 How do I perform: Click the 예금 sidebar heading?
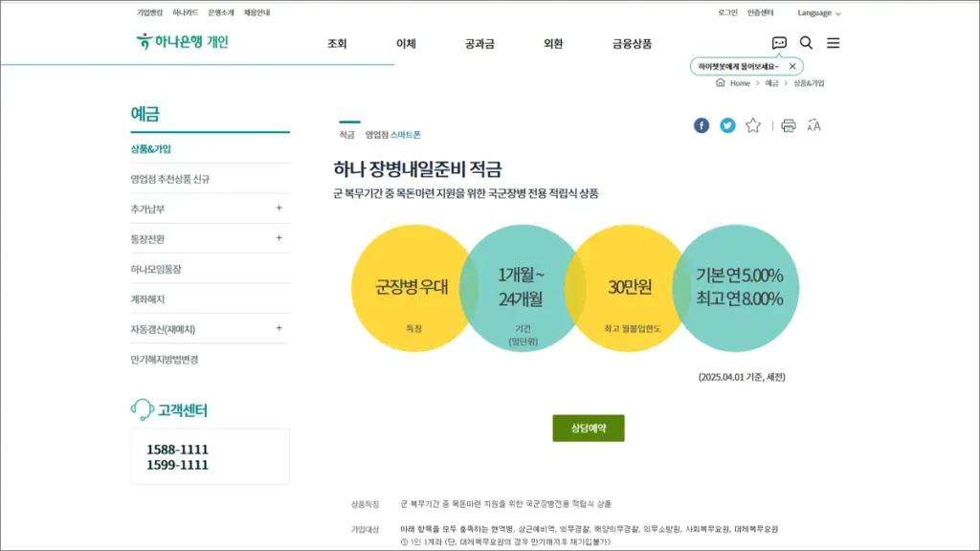[x=145, y=113]
